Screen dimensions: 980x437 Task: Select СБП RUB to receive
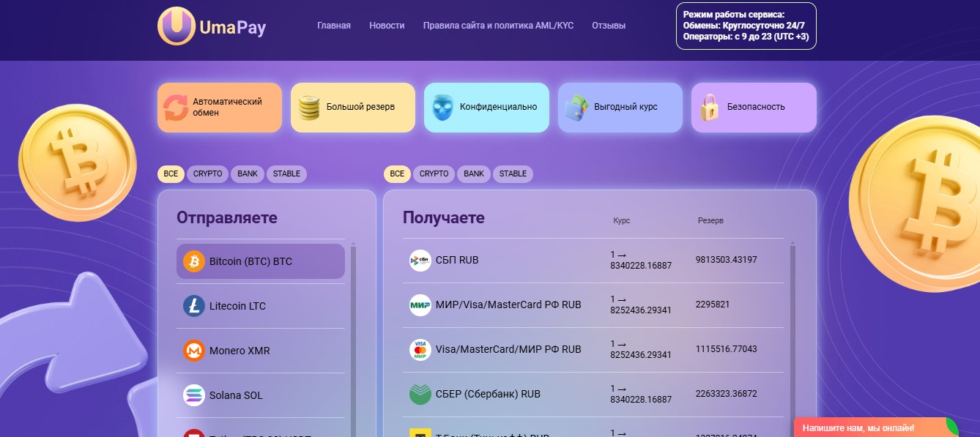pyautogui.click(x=593, y=261)
